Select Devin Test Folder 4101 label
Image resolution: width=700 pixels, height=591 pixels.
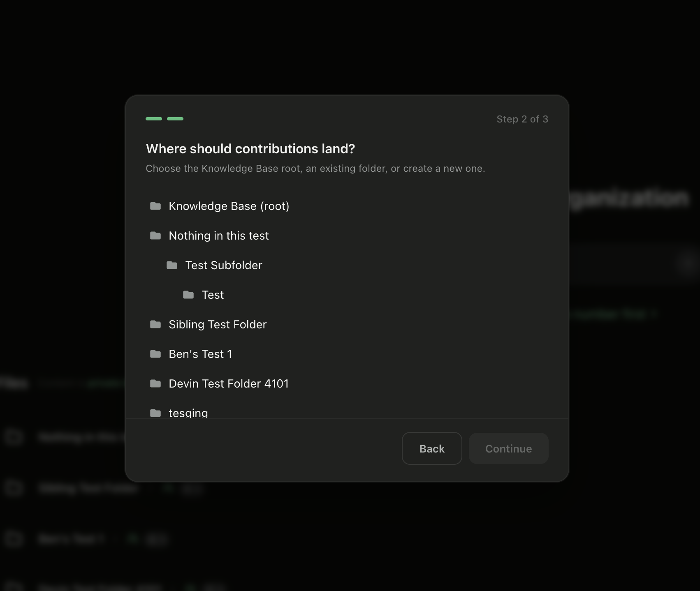(229, 383)
